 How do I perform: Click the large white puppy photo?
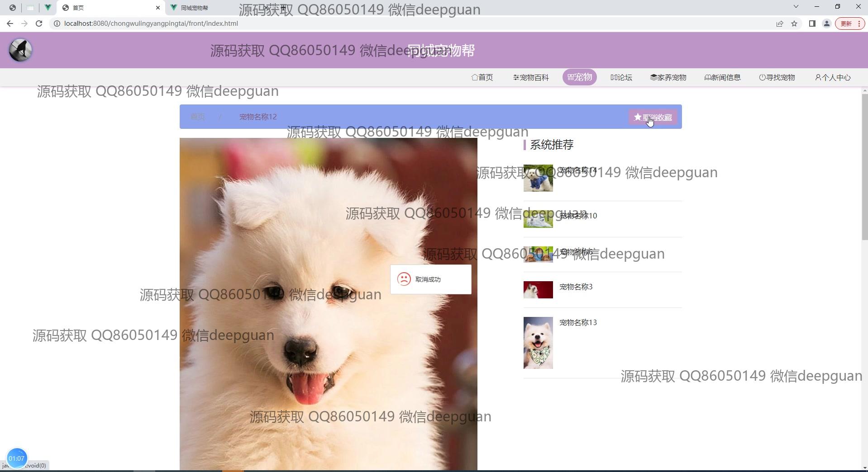click(x=329, y=304)
